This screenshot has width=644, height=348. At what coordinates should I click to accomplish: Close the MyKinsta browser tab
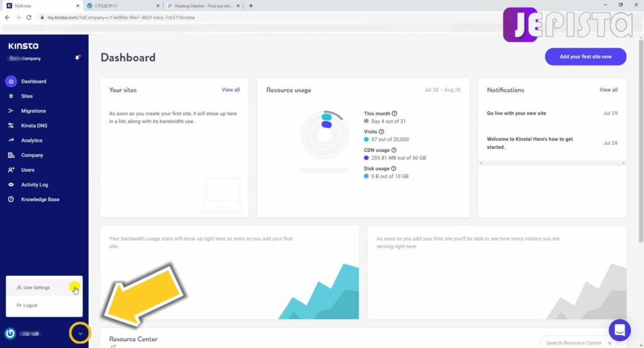click(77, 6)
